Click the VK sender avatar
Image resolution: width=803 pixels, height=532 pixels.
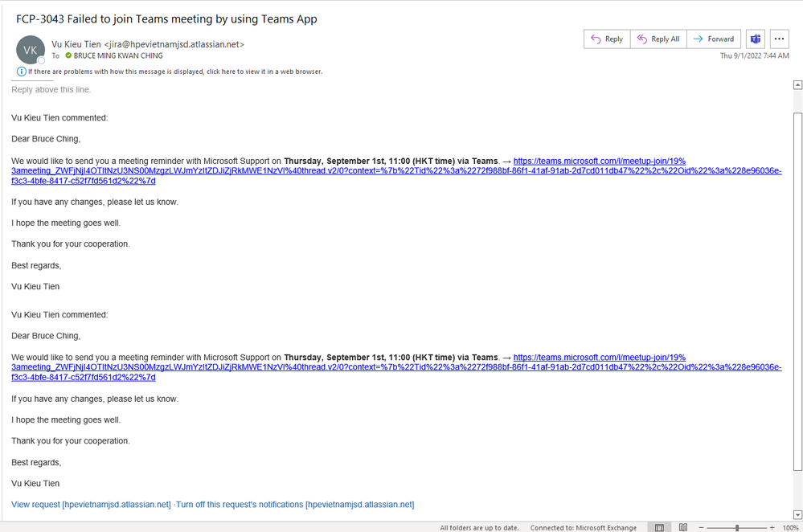coord(31,50)
